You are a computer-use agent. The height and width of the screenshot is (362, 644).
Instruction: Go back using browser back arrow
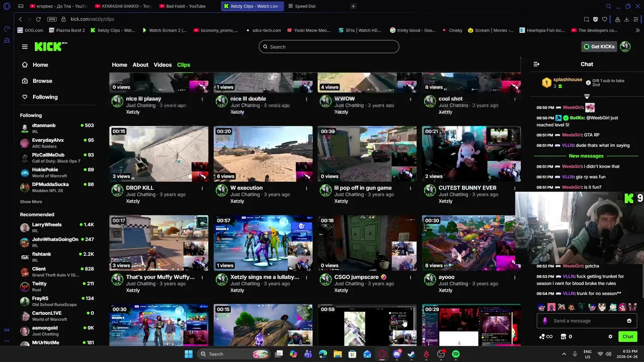coord(20,19)
